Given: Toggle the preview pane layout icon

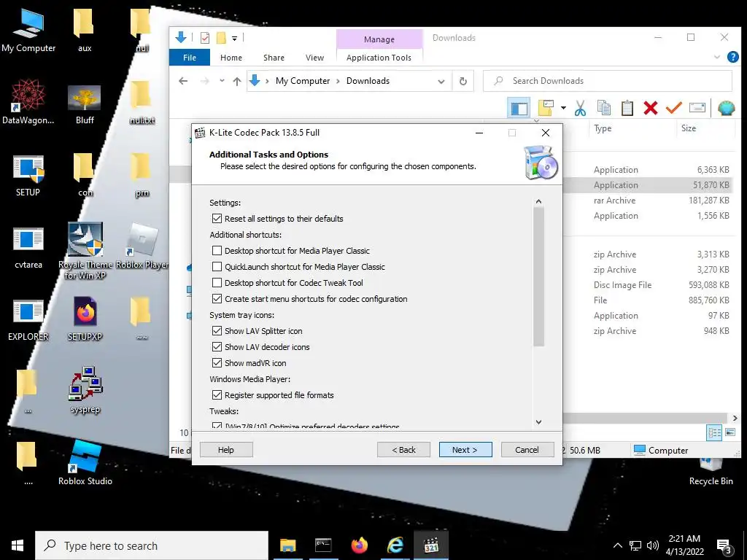Looking at the screenshot, I should (x=519, y=109).
